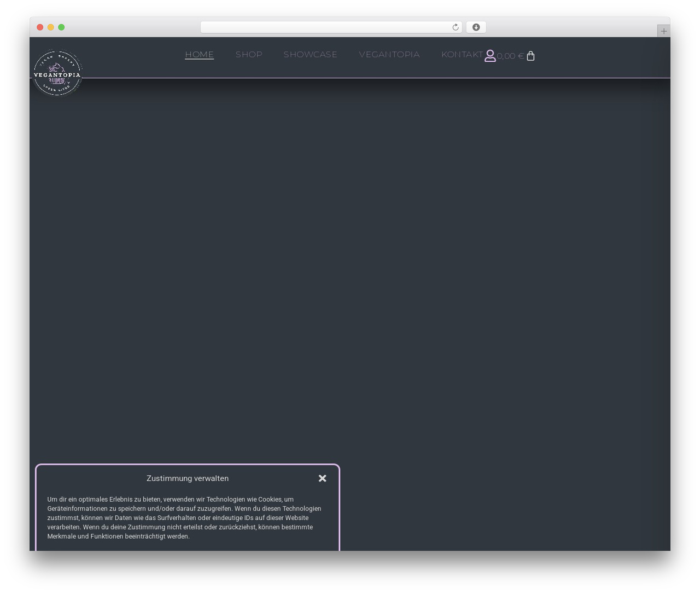Navigate to SHOWCASE in the menu
The image size is (700, 593).
[x=311, y=54]
